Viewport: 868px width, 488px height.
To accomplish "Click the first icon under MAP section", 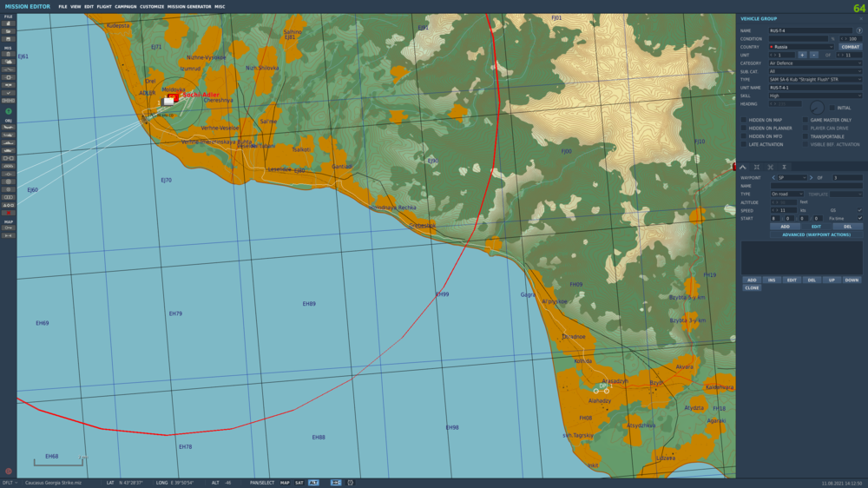I will pos(9,228).
